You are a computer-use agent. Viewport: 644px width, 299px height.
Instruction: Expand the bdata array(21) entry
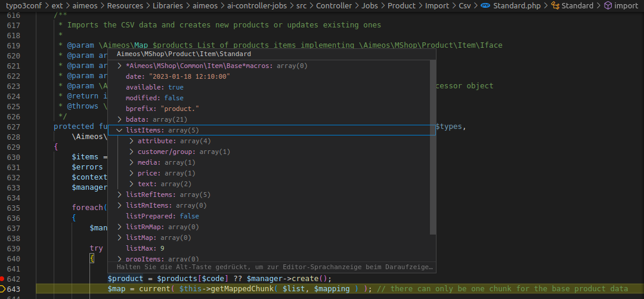pyautogui.click(x=119, y=119)
